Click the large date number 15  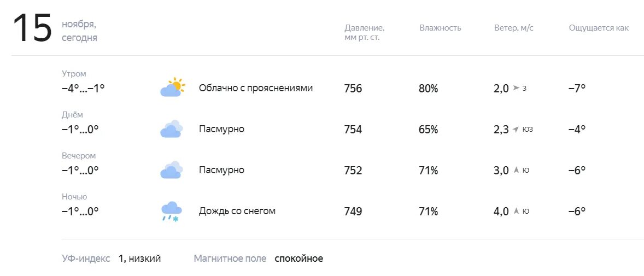[x=32, y=28]
